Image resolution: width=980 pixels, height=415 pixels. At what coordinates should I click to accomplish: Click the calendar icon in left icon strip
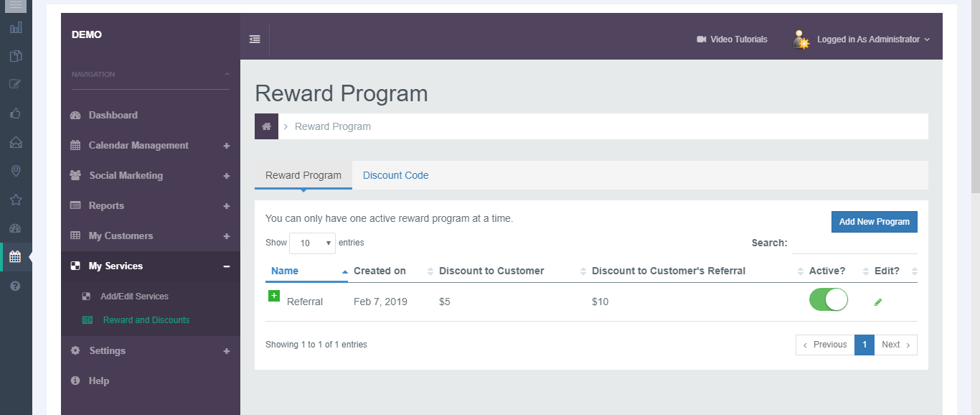pyautogui.click(x=15, y=256)
